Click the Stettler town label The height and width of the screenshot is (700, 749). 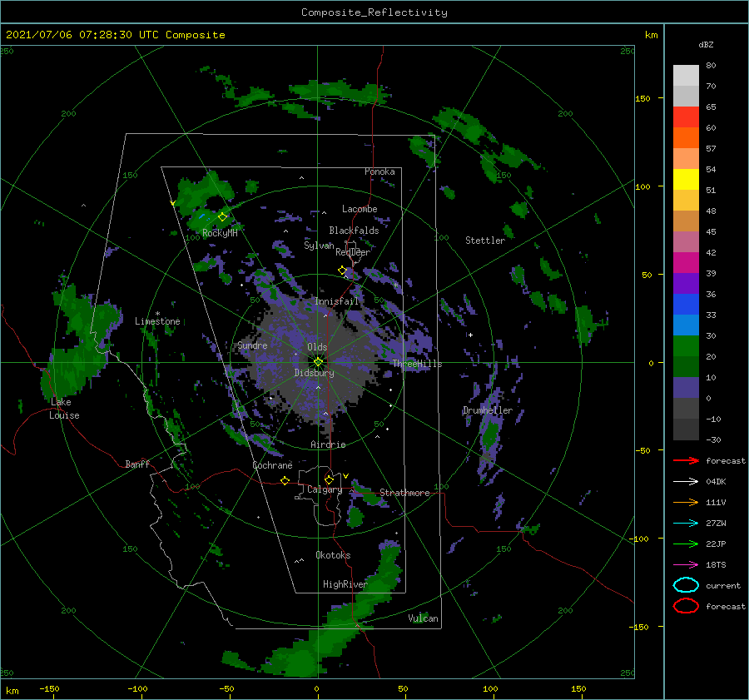point(485,241)
